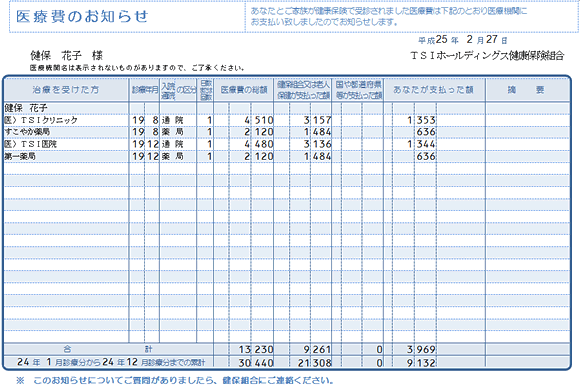
Task: Click the header for 国や都道府県等が支払った額
Action: [358, 90]
